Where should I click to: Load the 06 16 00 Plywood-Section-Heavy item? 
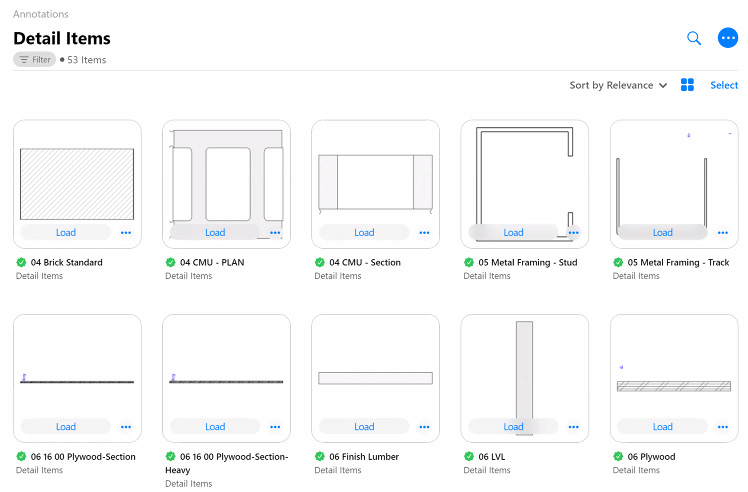(x=214, y=426)
